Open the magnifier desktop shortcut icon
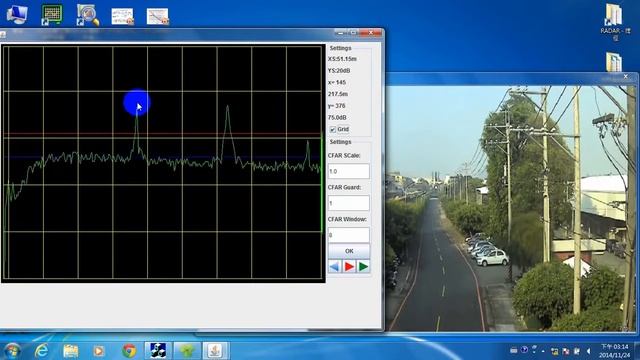The height and width of the screenshot is (360, 640). 87,15
